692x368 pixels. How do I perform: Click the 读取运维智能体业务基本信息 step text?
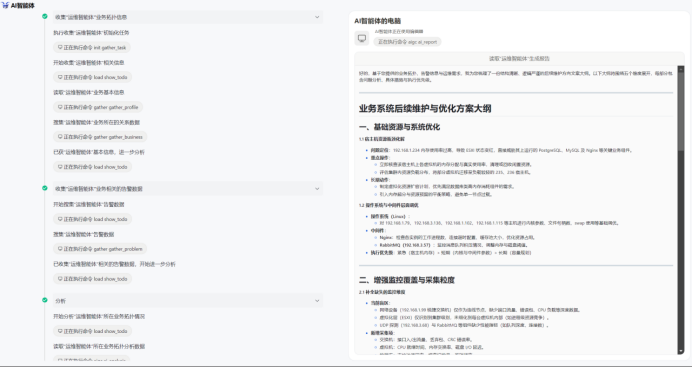click(89, 93)
